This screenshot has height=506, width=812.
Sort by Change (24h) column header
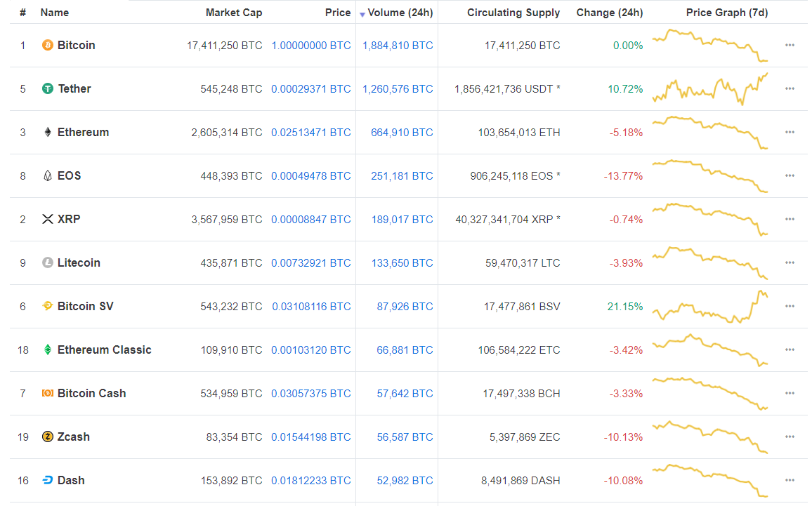click(x=609, y=13)
